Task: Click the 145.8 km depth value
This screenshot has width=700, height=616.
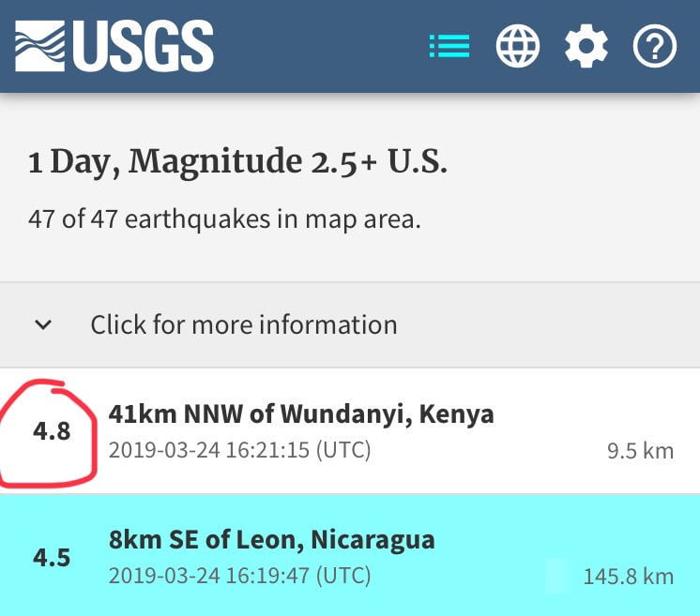Action: (x=629, y=577)
